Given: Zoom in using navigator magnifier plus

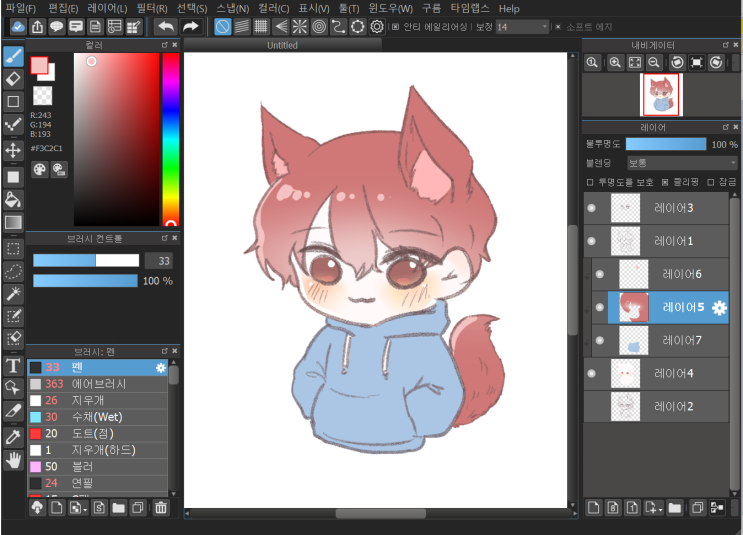Looking at the screenshot, I should click(x=615, y=63).
